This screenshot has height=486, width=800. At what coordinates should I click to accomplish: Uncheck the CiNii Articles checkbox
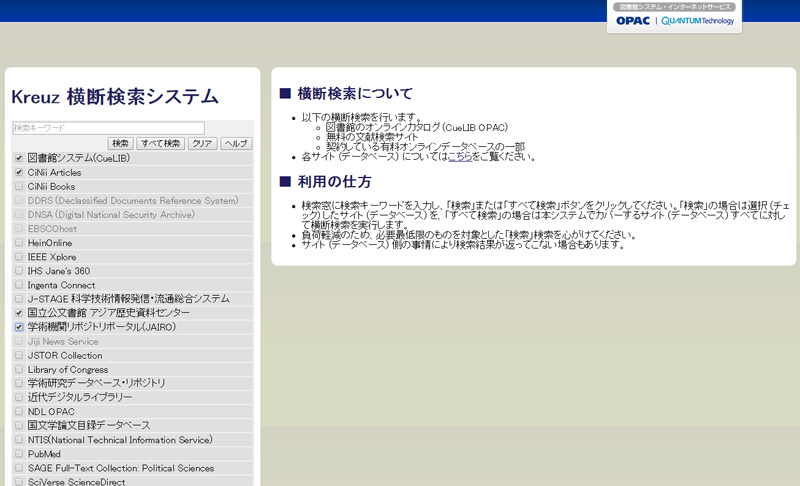click(19, 172)
